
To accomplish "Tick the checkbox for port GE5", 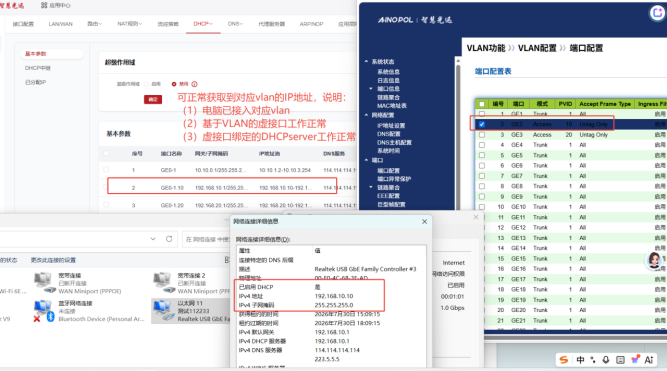I will tap(482, 155).
